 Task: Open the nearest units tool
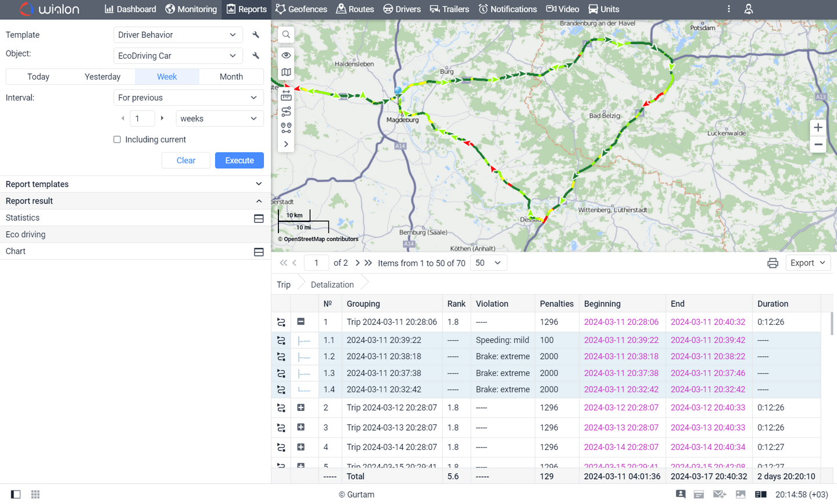[286, 128]
